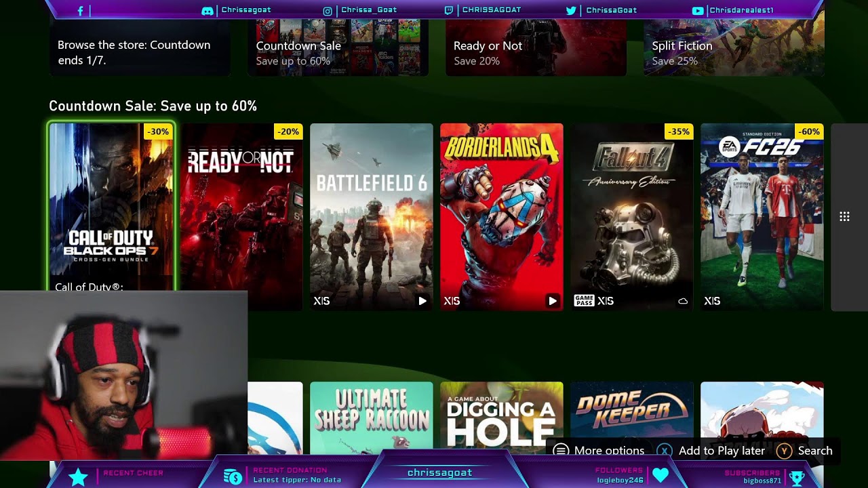Click the X button icon for Play later
The width and height of the screenshot is (868, 488).
click(x=665, y=451)
